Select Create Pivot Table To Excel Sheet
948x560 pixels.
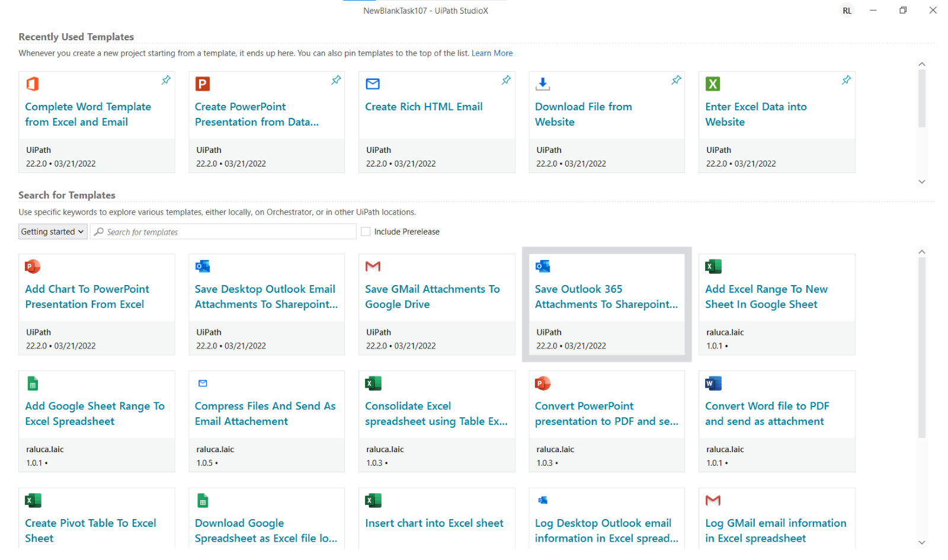(90, 531)
